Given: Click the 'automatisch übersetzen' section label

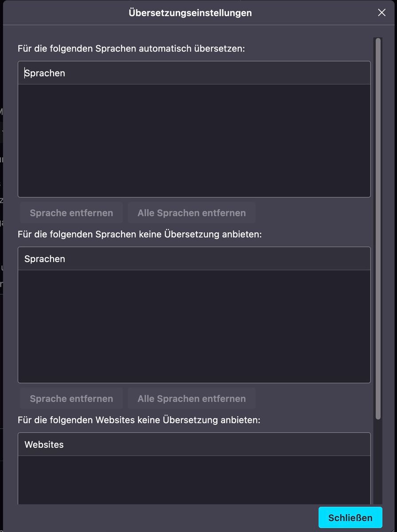Looking at the screenshot, I should (131, 48).
